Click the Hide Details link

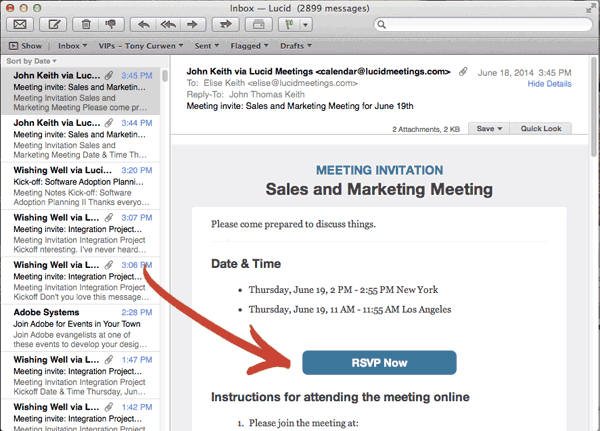(x=549, y=84)
